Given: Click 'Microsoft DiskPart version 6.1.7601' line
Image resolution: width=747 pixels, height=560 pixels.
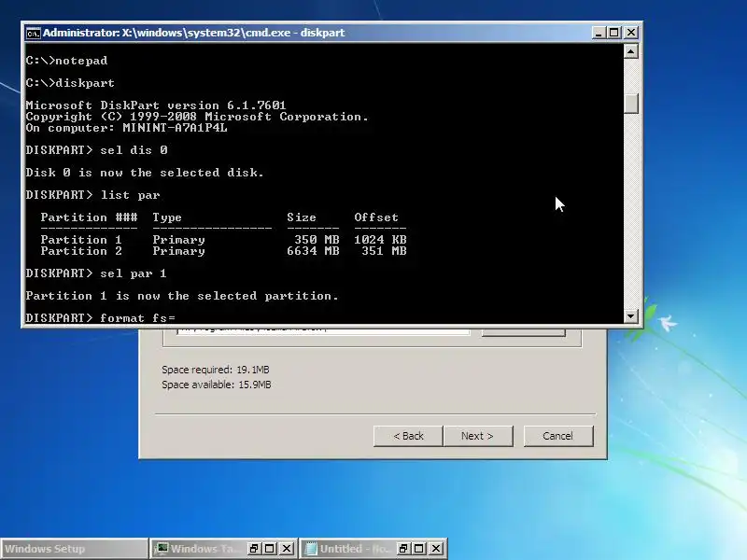Looking at the screenshot, I should (156, 105).
